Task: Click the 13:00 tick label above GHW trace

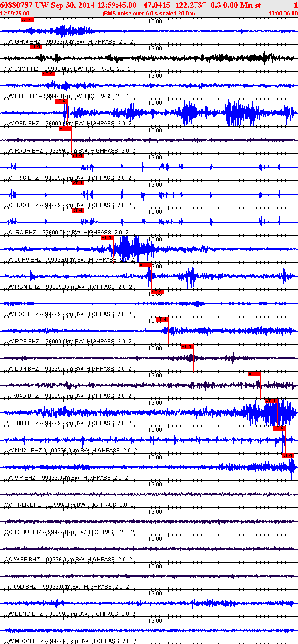Action: point(155,21)
